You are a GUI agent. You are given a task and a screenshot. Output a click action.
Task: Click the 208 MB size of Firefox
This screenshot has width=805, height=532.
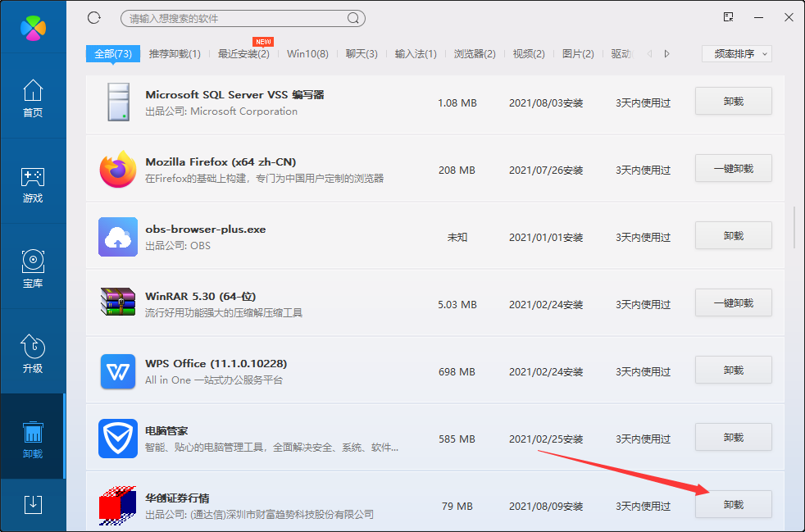point(457,171)
